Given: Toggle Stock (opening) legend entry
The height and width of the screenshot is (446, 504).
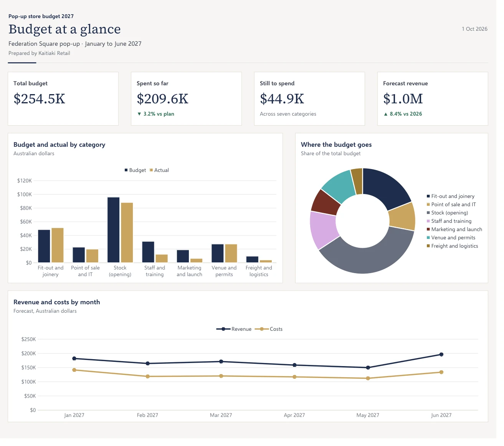Looking at the screenshot, I should 448,213.
